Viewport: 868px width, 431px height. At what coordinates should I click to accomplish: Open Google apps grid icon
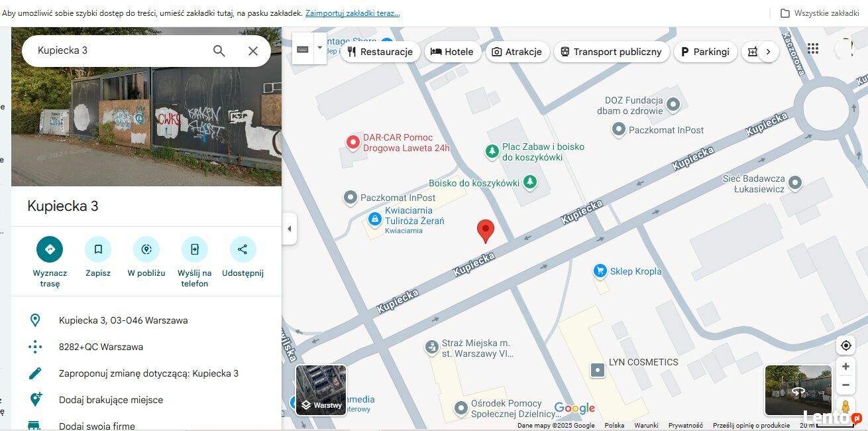(x=813, y=48)
